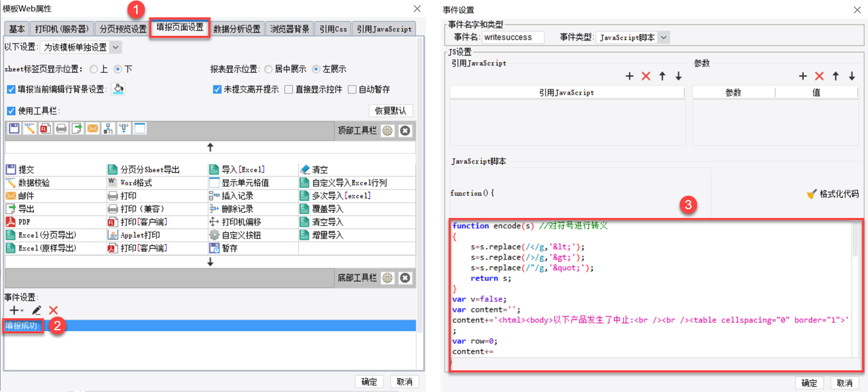Switch to 分页预览设置 tab
868x392 pixels.
(x=123, y=29)
